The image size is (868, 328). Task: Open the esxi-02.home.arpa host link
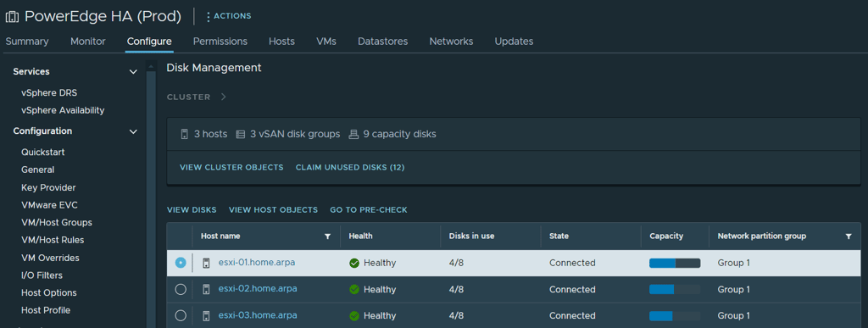[258, 289]
